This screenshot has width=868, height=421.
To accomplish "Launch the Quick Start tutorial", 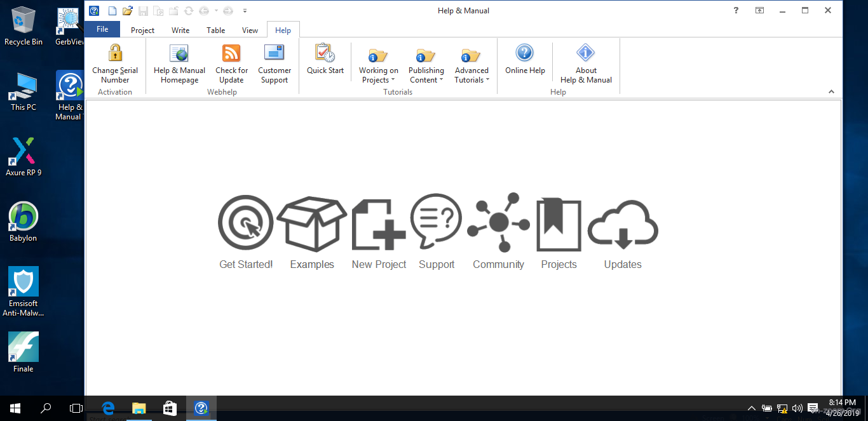I will click(325, 60).
